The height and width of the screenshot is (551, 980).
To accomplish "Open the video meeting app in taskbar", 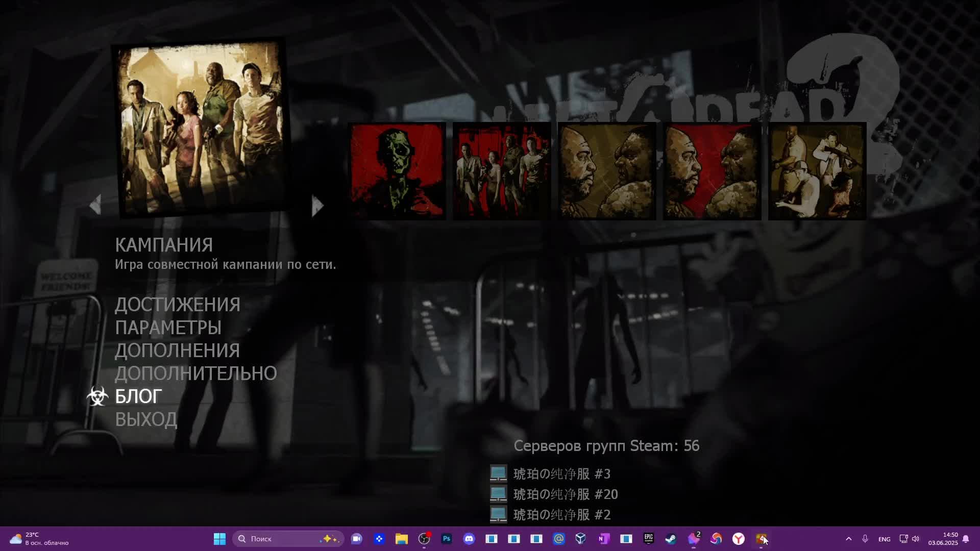I will (357, 539).
